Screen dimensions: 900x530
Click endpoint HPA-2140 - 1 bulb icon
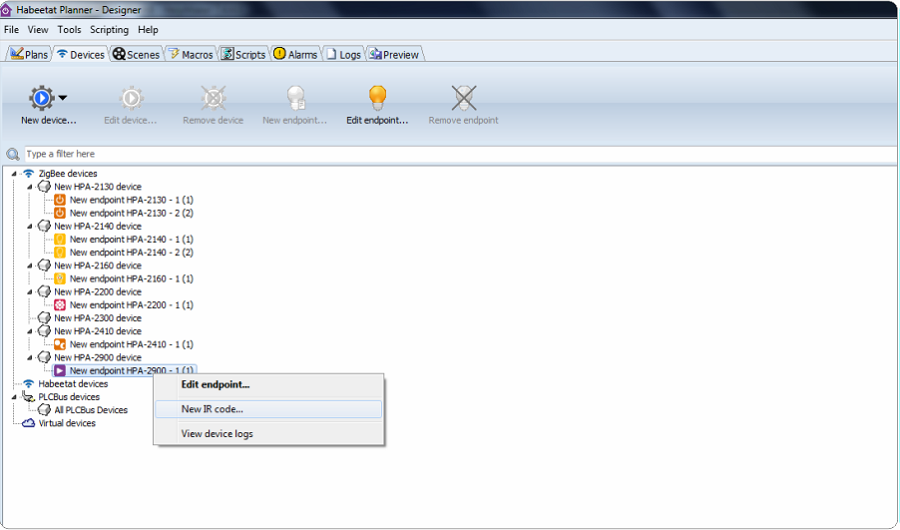[x=60, y=239]
